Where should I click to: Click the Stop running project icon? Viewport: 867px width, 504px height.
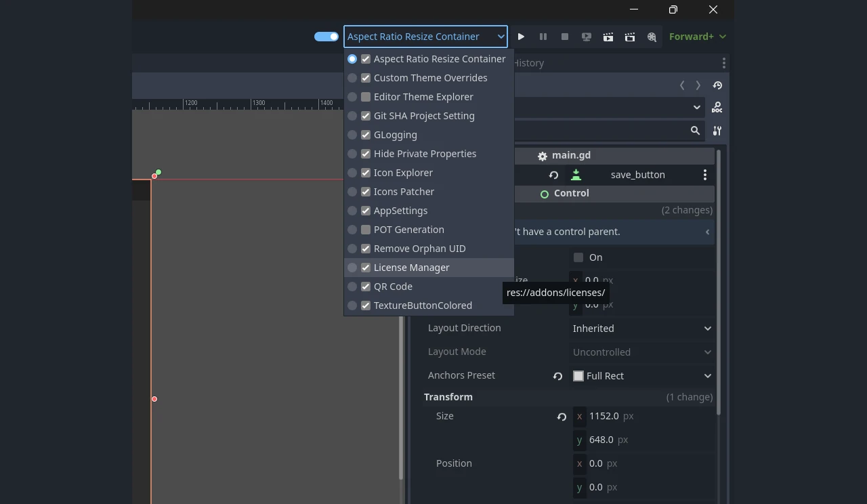564,37
